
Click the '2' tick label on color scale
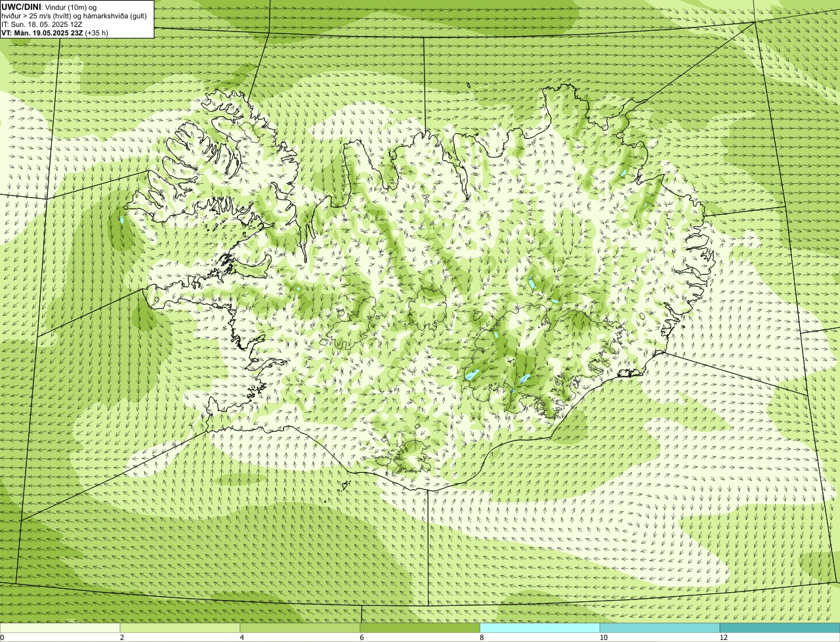[x=122, y=637]
